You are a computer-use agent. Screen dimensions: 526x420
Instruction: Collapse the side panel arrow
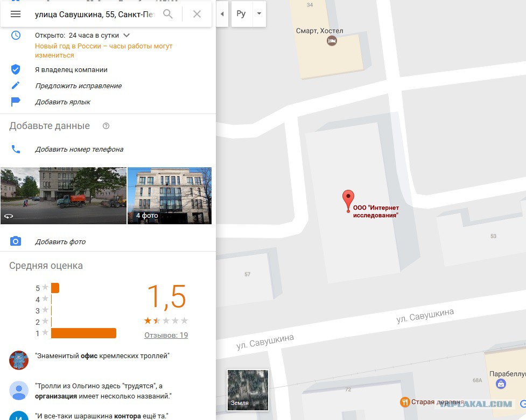[x=222, y=14]
